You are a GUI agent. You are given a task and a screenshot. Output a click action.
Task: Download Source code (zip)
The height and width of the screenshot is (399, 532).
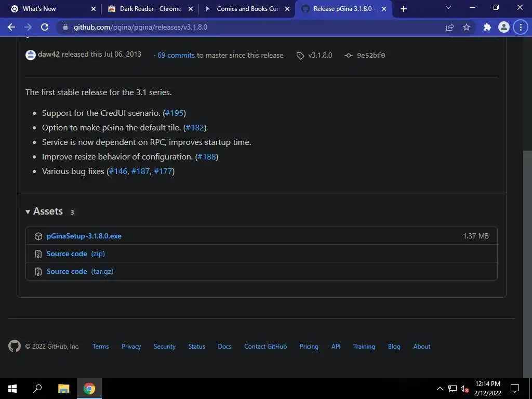coord(75,254)
